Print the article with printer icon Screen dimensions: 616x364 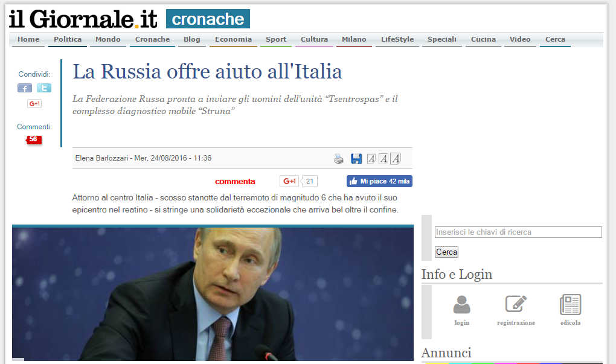[338, 159]
